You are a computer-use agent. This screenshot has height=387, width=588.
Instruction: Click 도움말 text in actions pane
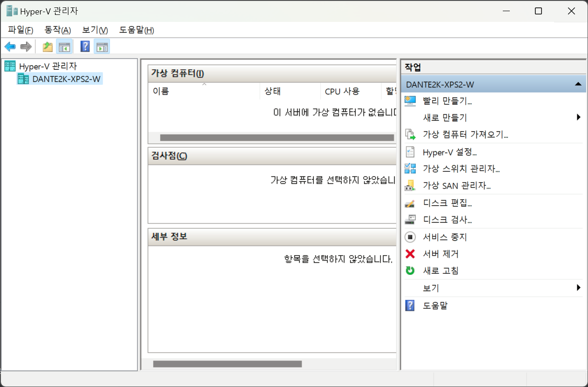tap(435, 306)
